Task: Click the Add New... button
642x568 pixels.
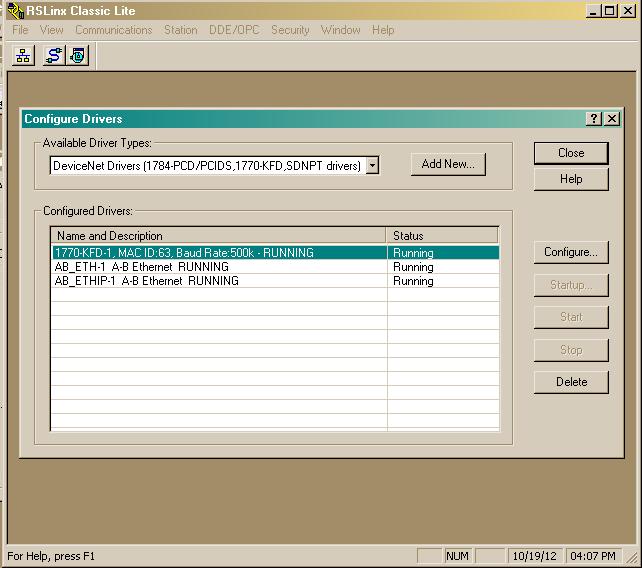Action: (448, 164)
